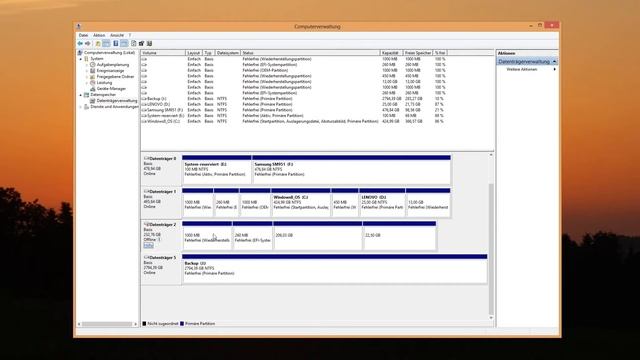Click the Hilfe link under Datenträger 2
This screenshot has width=640, height=360.
pyautogui.click(x=149, y=245)
